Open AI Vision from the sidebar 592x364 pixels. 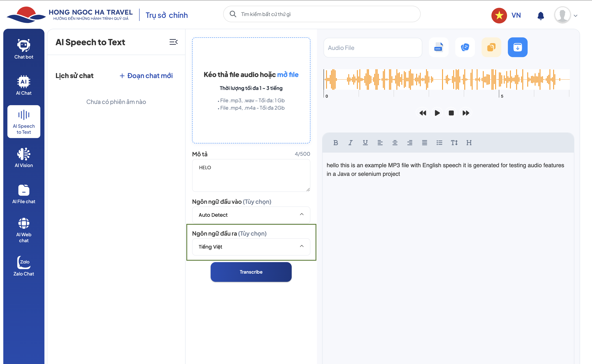coord(24,158)
